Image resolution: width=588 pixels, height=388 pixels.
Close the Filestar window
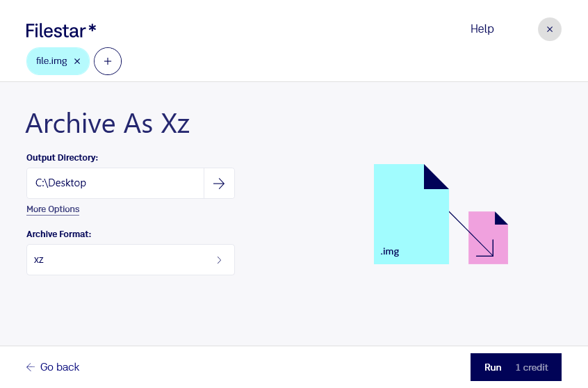coord(549,29)
